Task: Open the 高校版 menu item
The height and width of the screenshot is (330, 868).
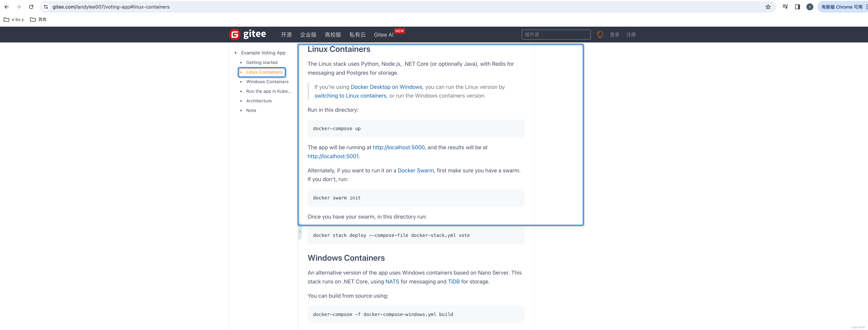Action: (x=333, y=35)
